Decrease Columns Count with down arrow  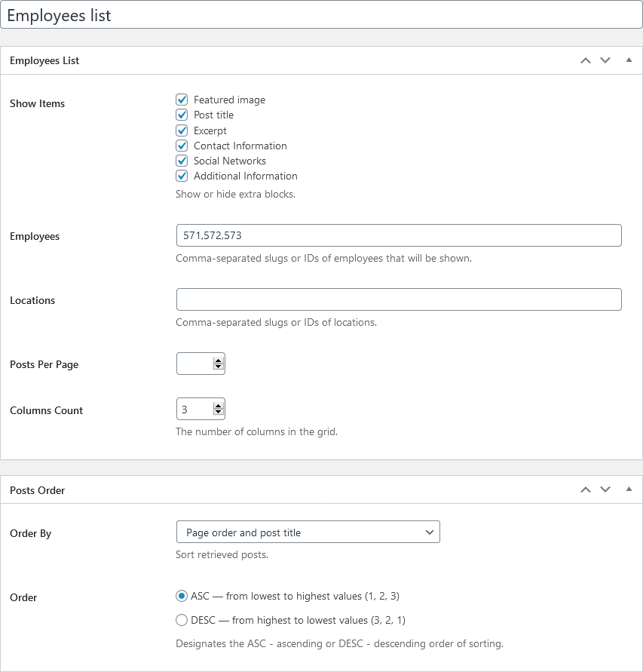219,412
